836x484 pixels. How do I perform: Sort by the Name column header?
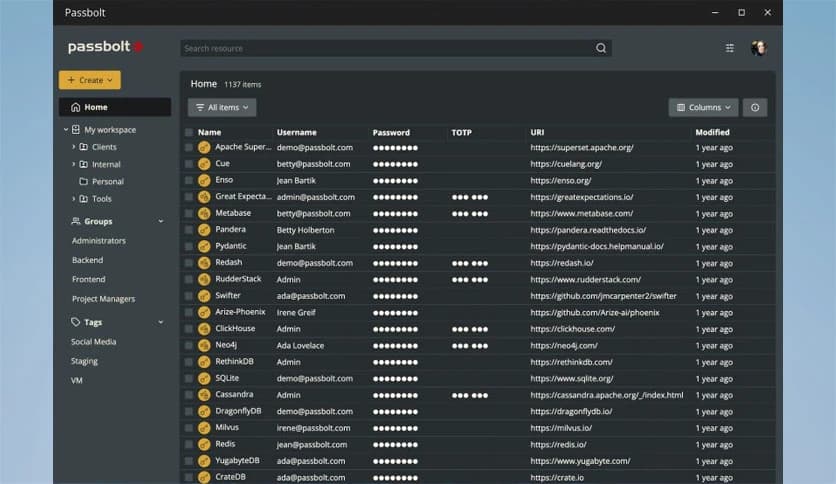coord(209,132)
